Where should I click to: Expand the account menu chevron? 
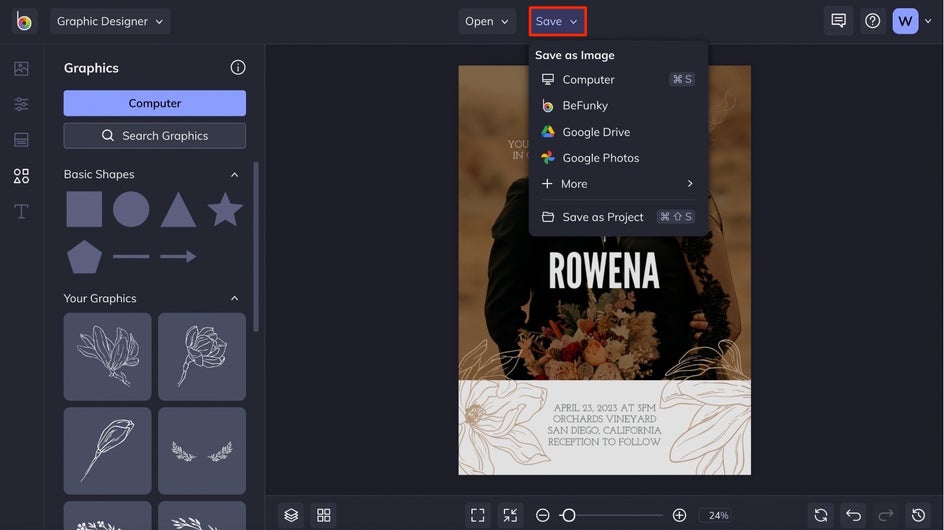pos(928,21)
